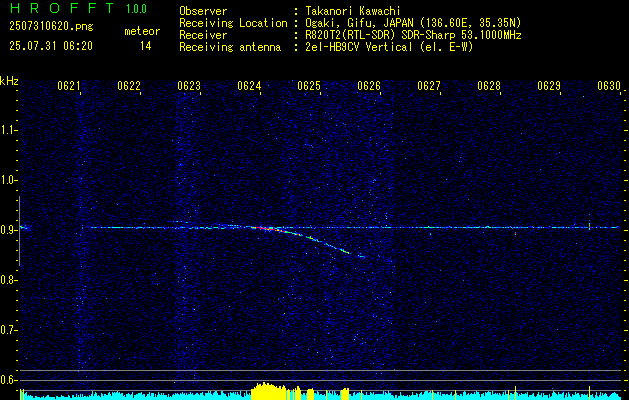
Task: Click the kHz axis unit label
Action: point(9,81)
